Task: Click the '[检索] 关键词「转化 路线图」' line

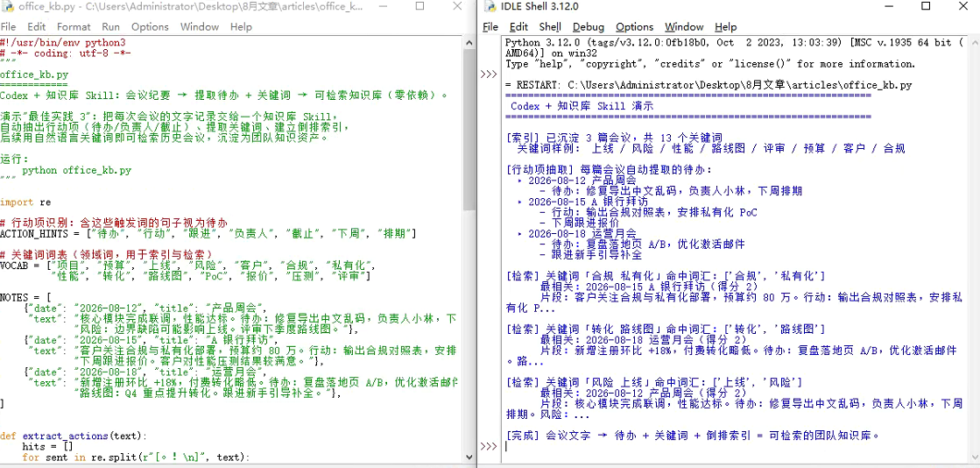Action: [665, 330]
